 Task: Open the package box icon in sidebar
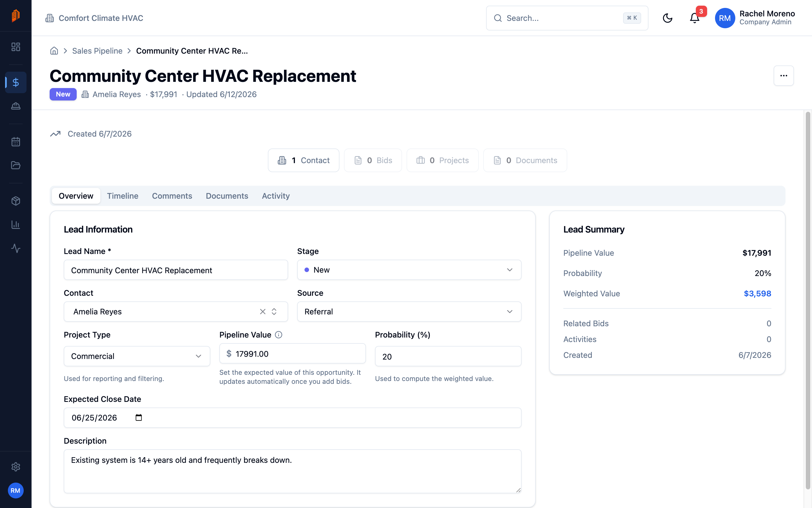pyautogui.click(x=16, y=201)
